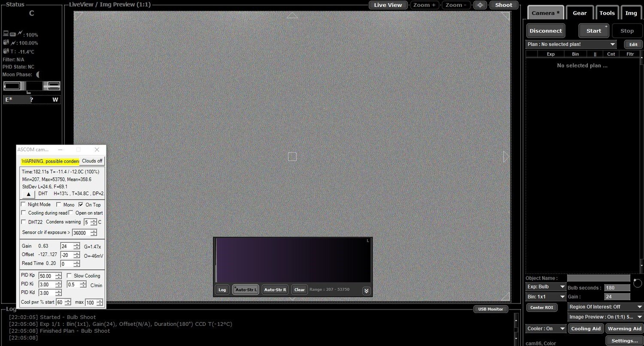The height and width of the screenshot is (346, 644).
Task: Enable the Slow Cooling checkbox
Action: pos(69,276)
